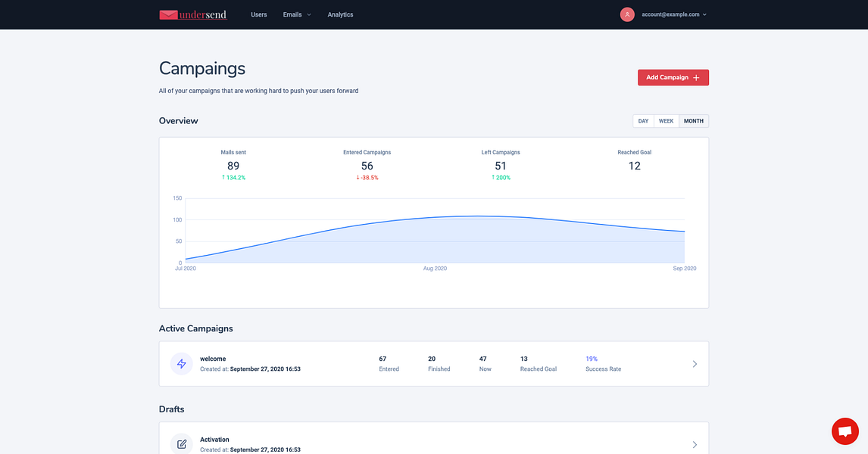Open the Activation draft chevron arrow
This screenshot has width=868, height=454.
pyautogui.click(x=695, y=445)
